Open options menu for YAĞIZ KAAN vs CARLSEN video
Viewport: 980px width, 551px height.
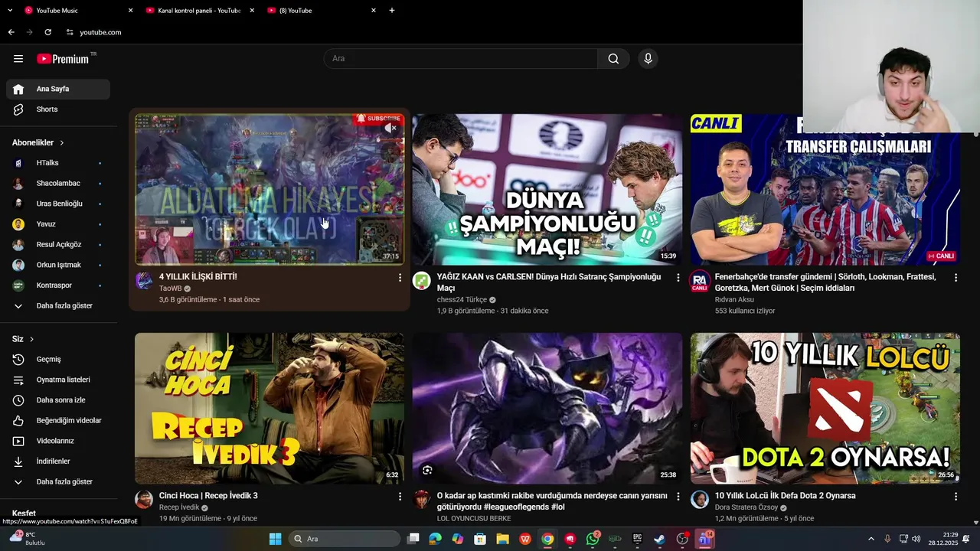click(x=678, y=278)
